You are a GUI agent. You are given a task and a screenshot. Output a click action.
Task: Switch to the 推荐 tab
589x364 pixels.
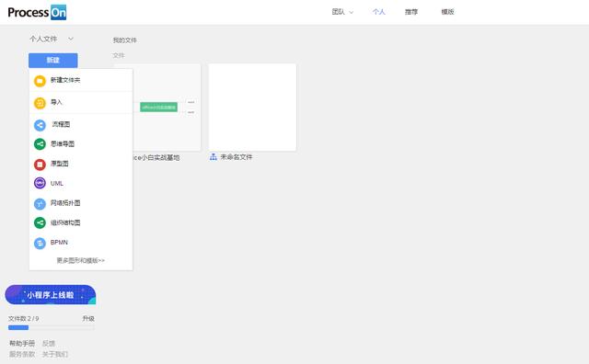click(x=411, y=12)
